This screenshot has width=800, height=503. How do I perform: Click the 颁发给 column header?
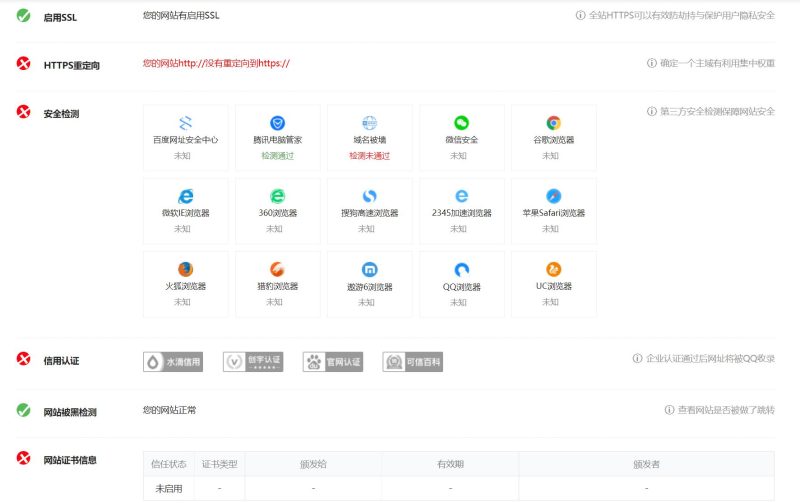coord(313,464)
